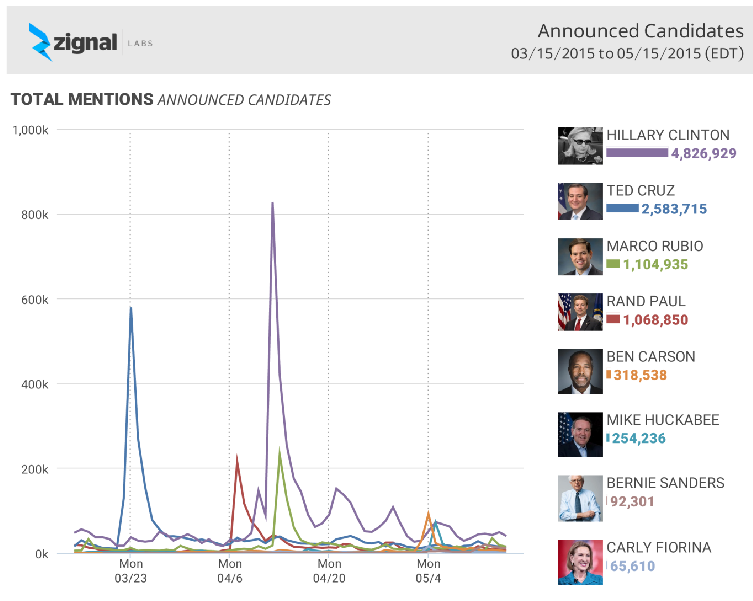Click Hillary Clinton's purple mentions bar

[637, 153]
